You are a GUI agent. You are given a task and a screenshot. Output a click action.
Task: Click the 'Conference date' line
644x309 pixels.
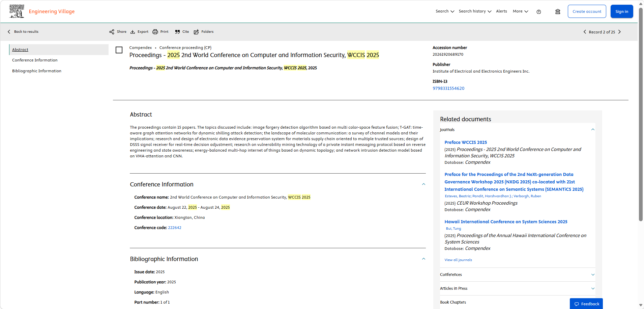pyautogui.click(x=182, y=207)
